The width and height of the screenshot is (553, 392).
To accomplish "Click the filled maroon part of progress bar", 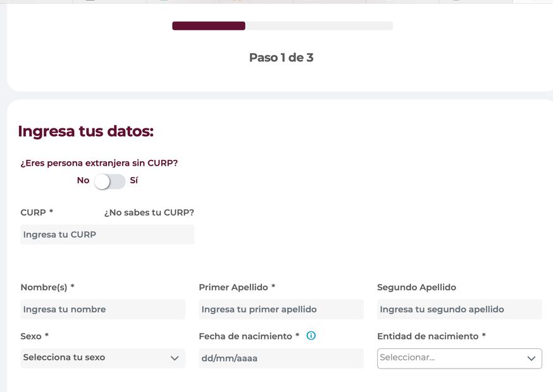I will (x=208, y=26).
